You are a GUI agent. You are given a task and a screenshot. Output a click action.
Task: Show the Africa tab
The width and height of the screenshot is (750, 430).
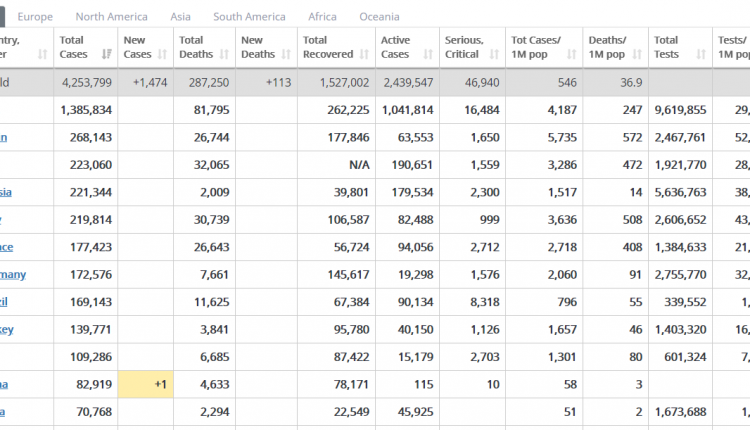322,17
